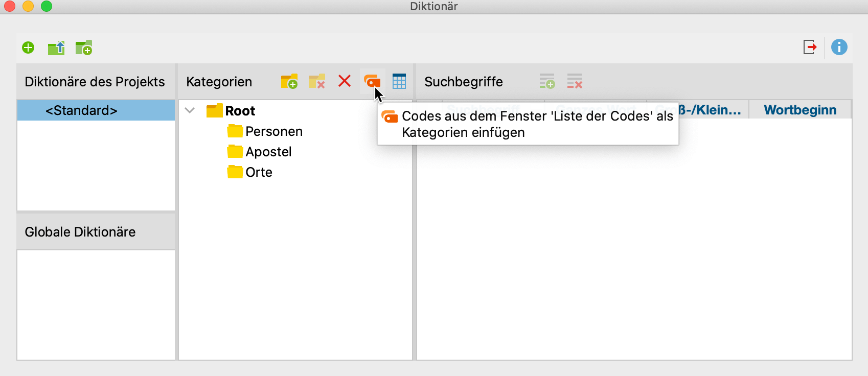The width and height of the screenshot is (868, 376).
Task: Select the Personen category
Action: [x=265, y=131]
